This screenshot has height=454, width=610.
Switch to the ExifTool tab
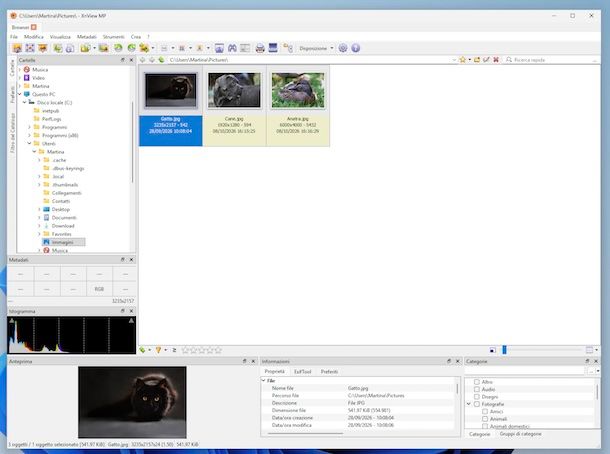tap(303, 372)
